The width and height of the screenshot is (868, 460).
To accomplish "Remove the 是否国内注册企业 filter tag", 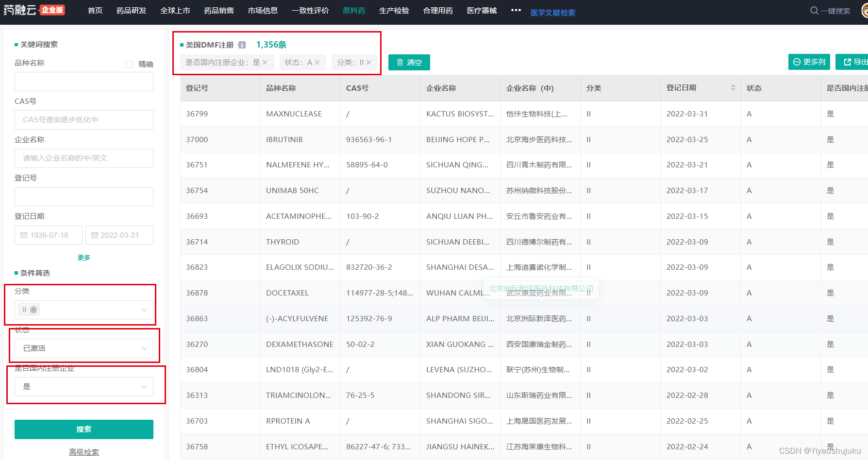I will [265, 62].
